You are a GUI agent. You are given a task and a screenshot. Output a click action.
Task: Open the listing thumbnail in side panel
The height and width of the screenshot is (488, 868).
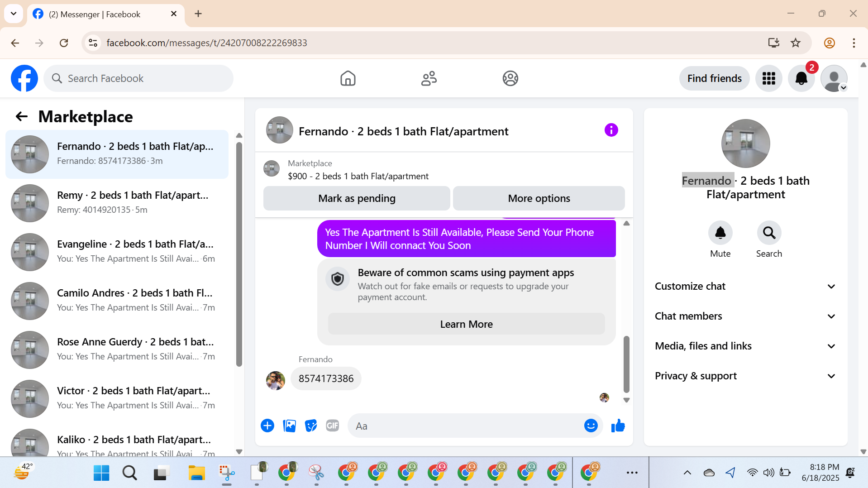(x=745, y=144)
